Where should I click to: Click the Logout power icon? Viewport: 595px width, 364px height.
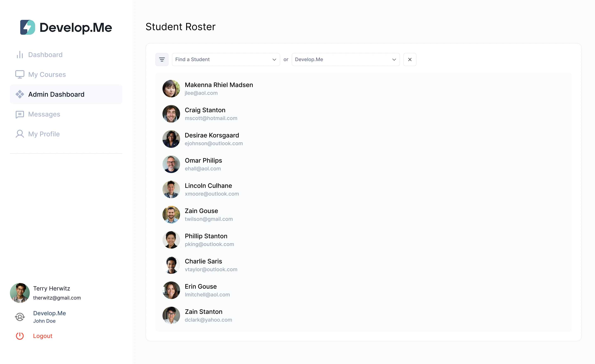point(20,336)
